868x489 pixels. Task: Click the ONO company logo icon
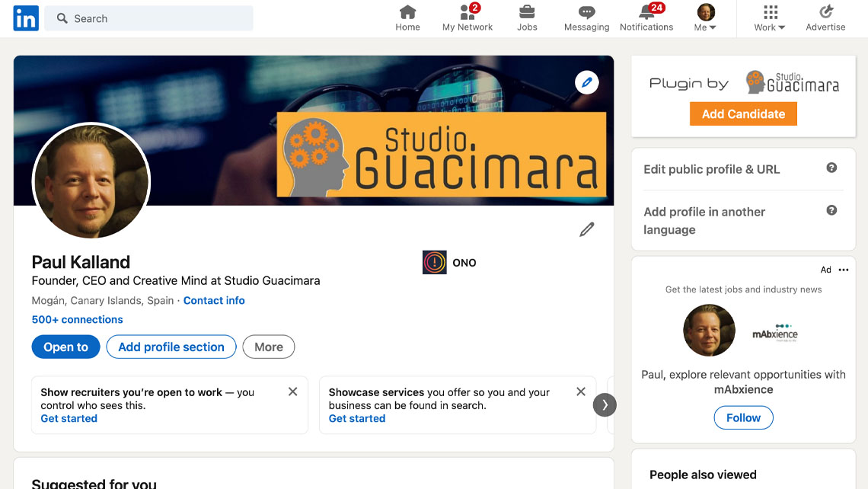[x=435, y=263]
